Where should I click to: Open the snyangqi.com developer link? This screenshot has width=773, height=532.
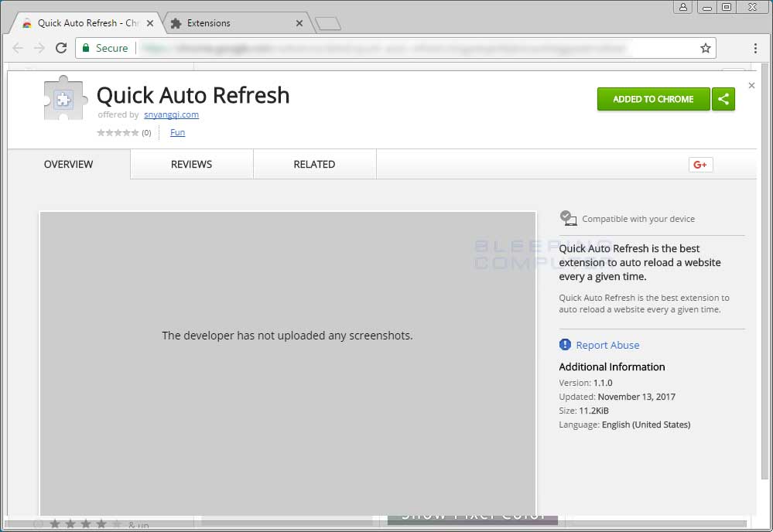point(171,114)
